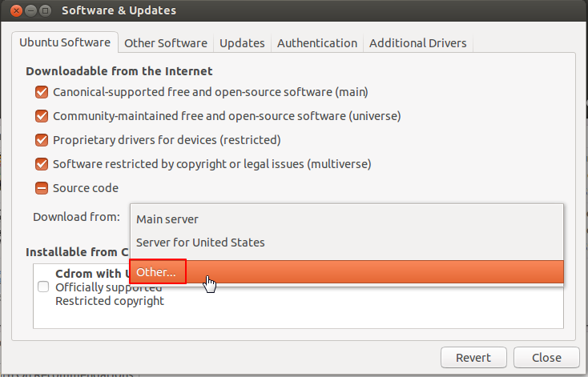The width and height of the screenshot is (588, 377).
Task: Click the Revert button
Action: click(473, 358)
